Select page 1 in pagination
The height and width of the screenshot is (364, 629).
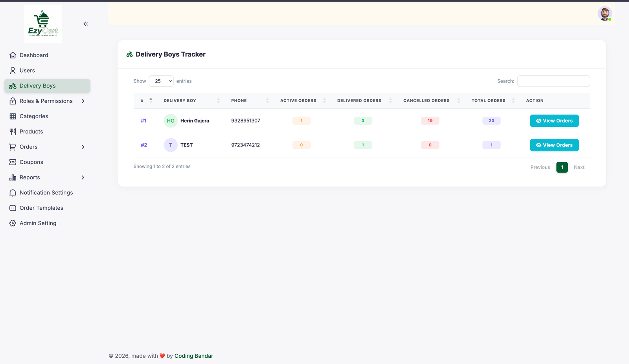point(562,167)
